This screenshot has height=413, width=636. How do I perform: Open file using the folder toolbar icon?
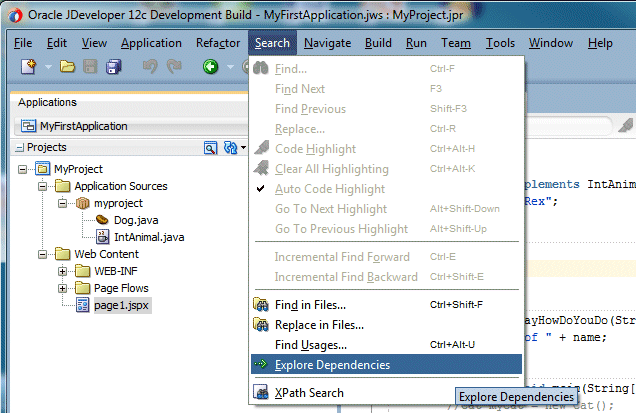(x=67, y=67)
